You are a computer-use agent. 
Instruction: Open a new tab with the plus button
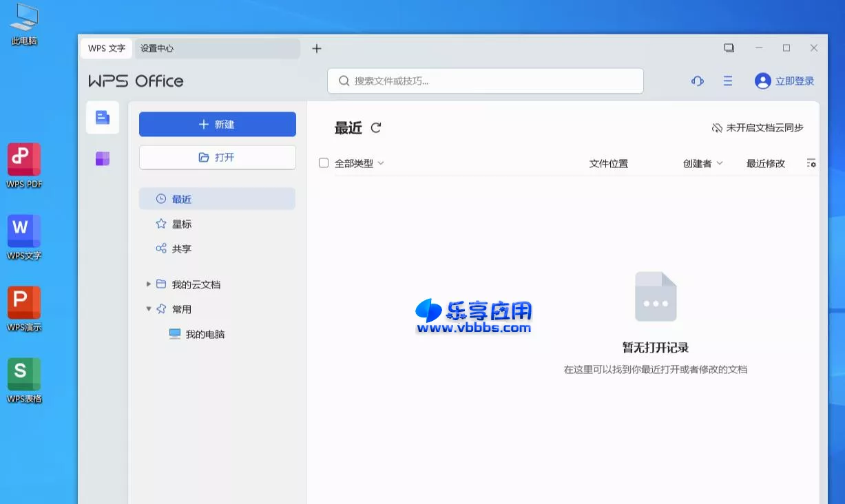point(316,48)
